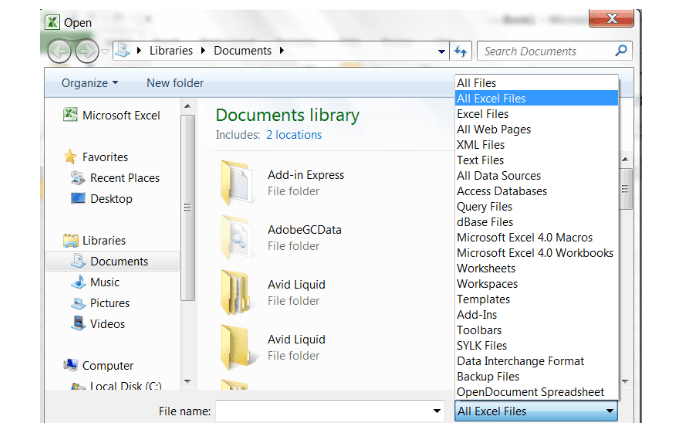Click the navigation pane vertical scrollbar
The height and width of the screenshot is (437, 683).
(x=187, y=210)
